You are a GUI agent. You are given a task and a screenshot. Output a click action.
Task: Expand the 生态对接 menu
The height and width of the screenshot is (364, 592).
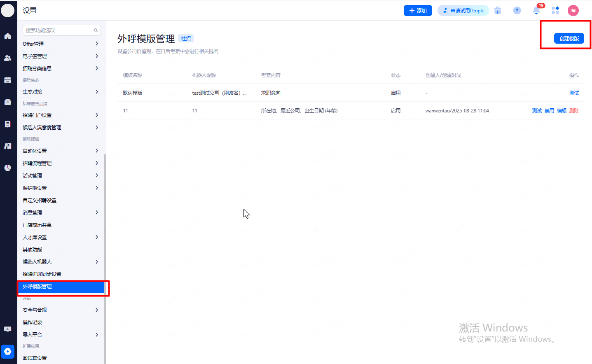pos(61,92)
